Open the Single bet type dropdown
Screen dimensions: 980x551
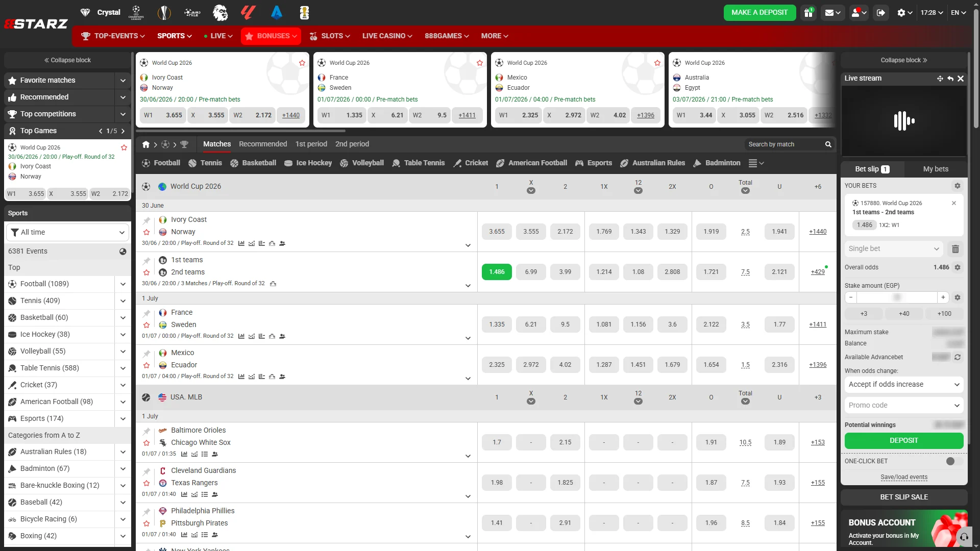click(x=894, y=249)
